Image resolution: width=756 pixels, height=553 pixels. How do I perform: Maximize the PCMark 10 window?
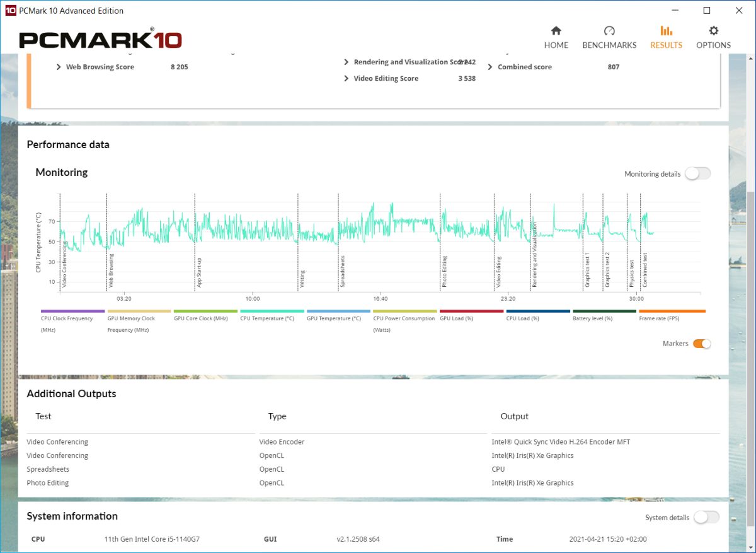pos(707,11)
